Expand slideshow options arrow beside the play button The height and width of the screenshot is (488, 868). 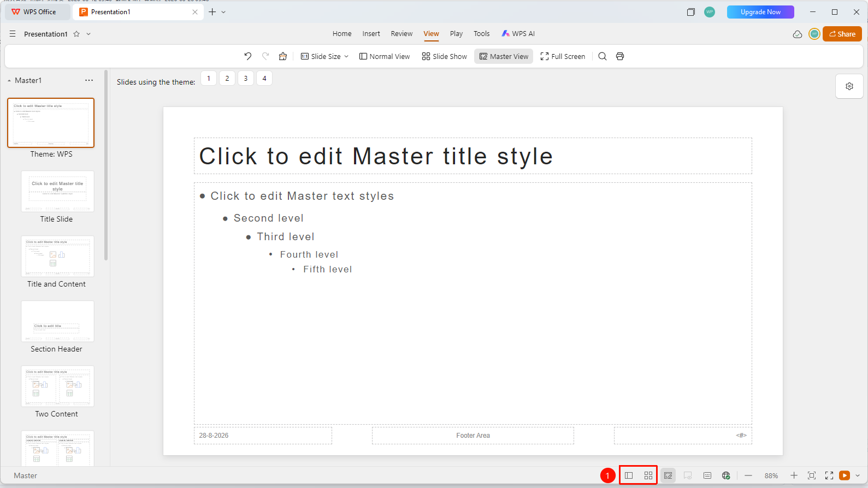pos(858,475)
